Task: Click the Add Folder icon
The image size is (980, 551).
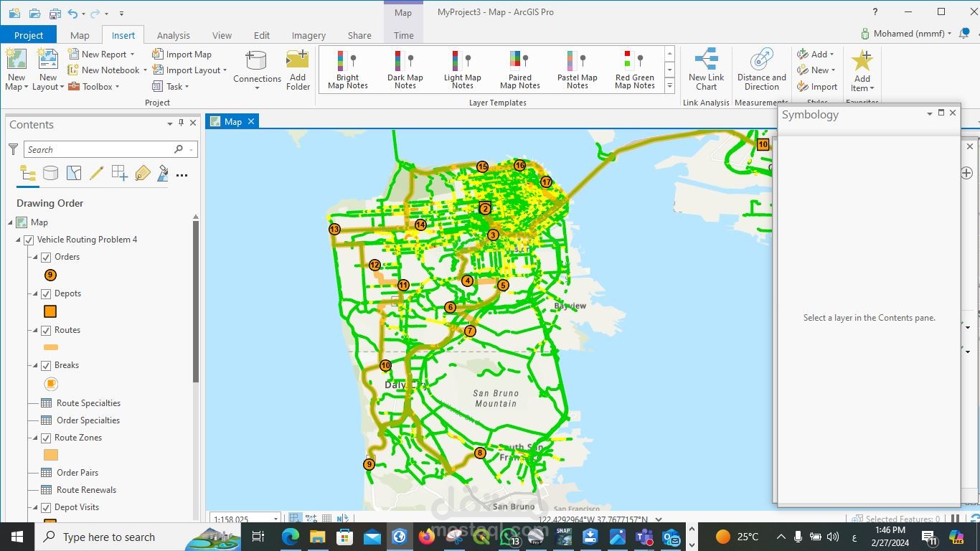Action: tap(298, 60)
